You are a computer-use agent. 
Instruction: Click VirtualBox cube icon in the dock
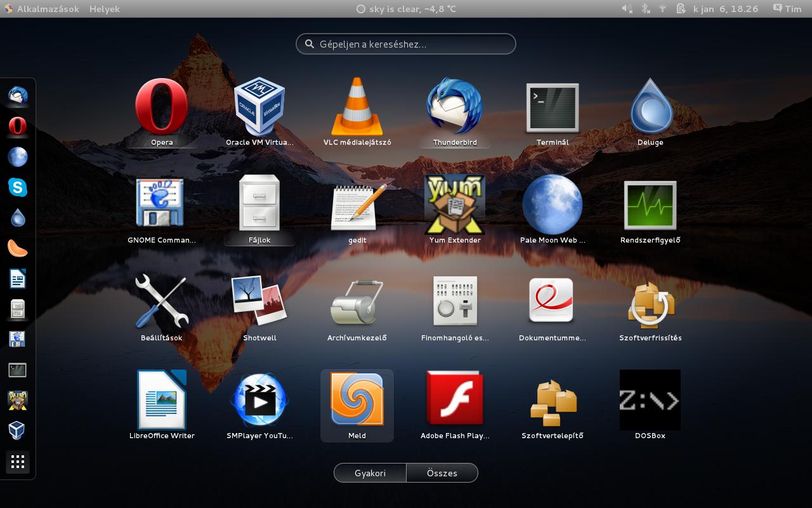[x=18, y=431]
